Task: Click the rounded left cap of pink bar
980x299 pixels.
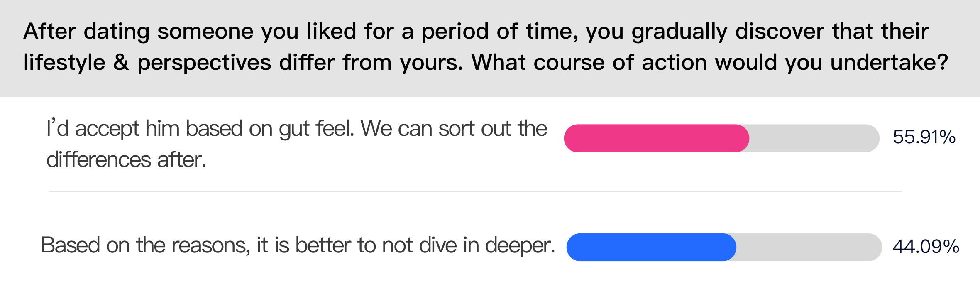Action: [x=571, y=138]
